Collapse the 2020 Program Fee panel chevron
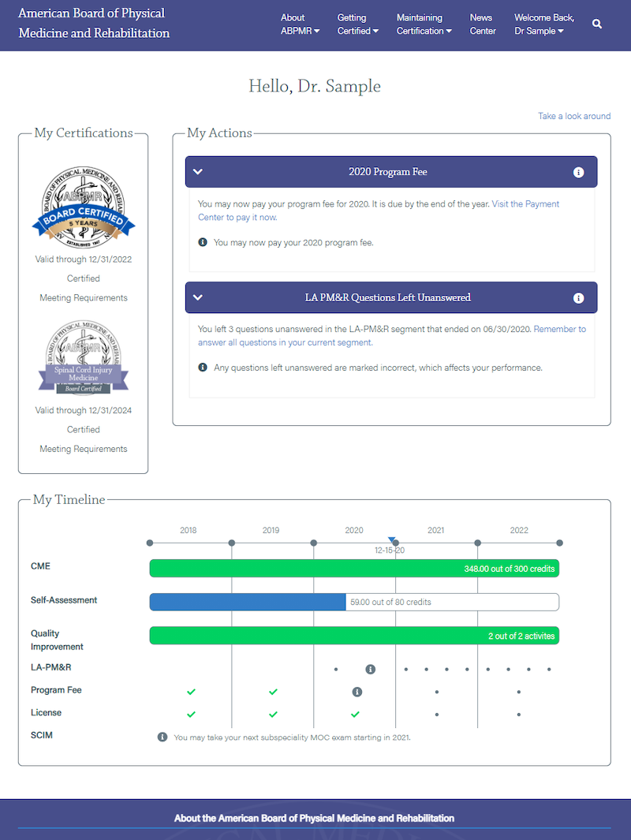Viewport: 631px width, 840px height. [x=198, y=172]
